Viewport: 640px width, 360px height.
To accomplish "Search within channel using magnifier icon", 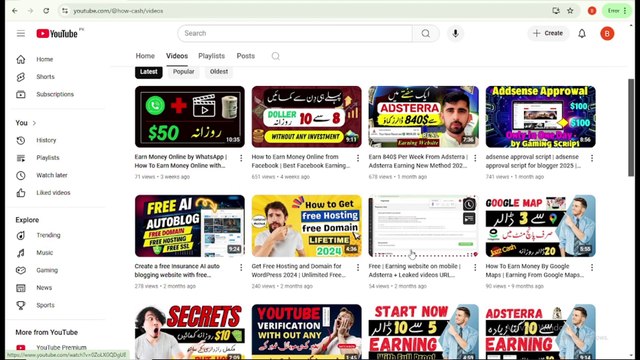I will [x=276, y=56].
